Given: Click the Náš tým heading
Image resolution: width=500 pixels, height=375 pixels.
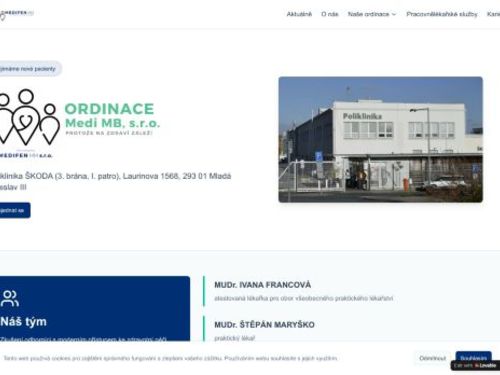Looking at the screenshot, I should pos(23,322).
